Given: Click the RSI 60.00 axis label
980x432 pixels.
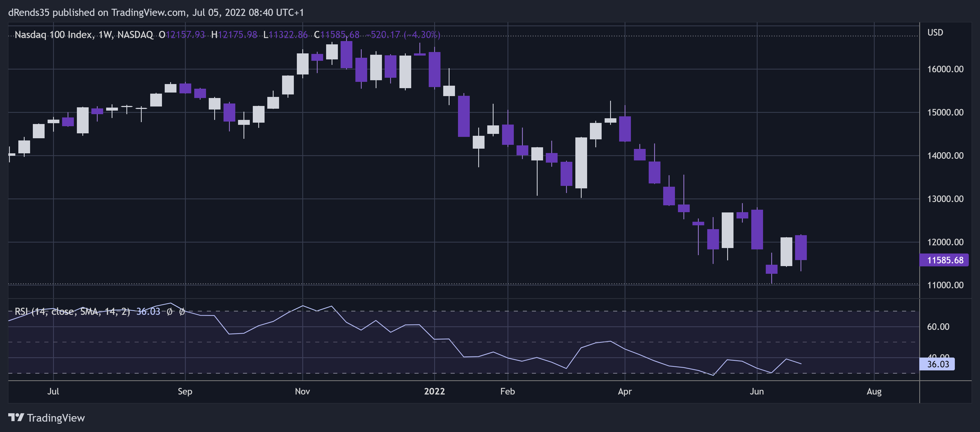Looking at the screenshot, I should pyautogui.click(x=938, y=327).
